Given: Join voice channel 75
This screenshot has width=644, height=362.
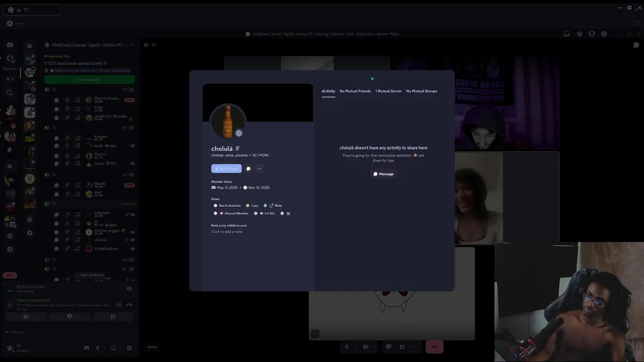Looking at the screenshot, I should [x=90, y=128].
